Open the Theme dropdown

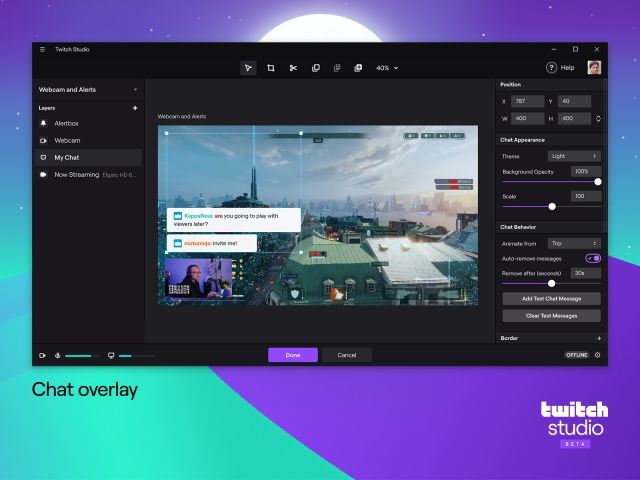point(574,156)
